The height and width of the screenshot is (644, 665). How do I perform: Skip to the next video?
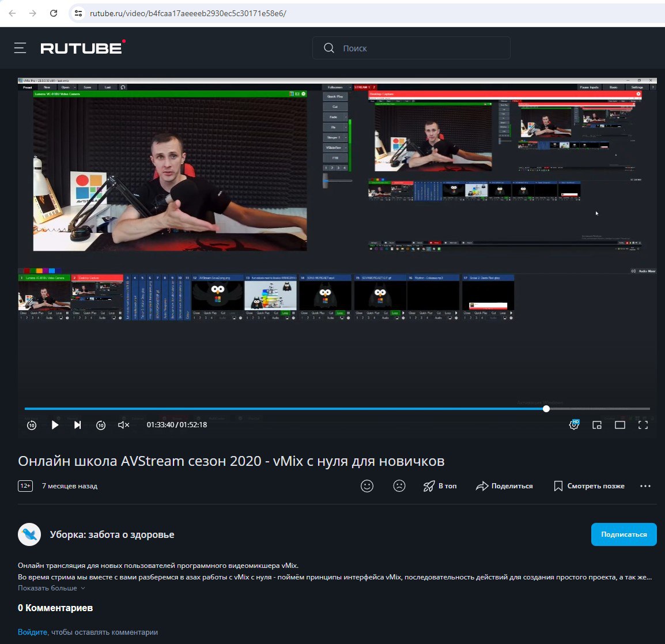click(77, 425)
